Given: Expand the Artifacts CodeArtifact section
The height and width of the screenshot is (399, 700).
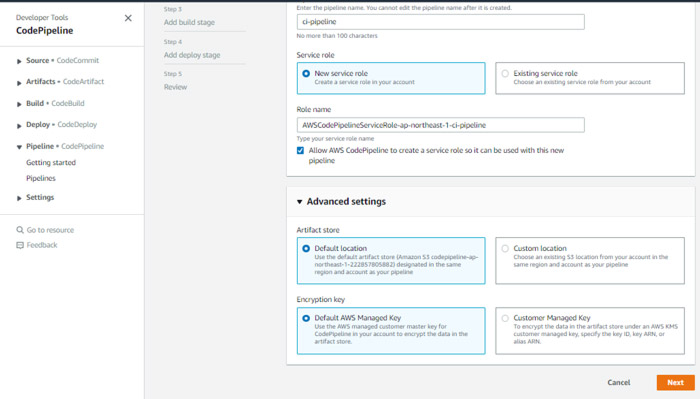Looking at the screenshot, I should tap(19, 83).
